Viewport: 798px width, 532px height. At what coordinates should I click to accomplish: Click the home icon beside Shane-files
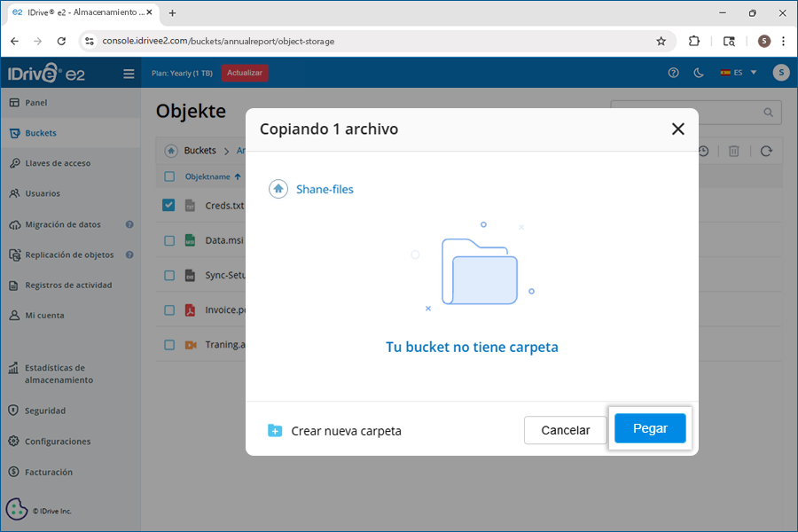(x=278, y=189)
